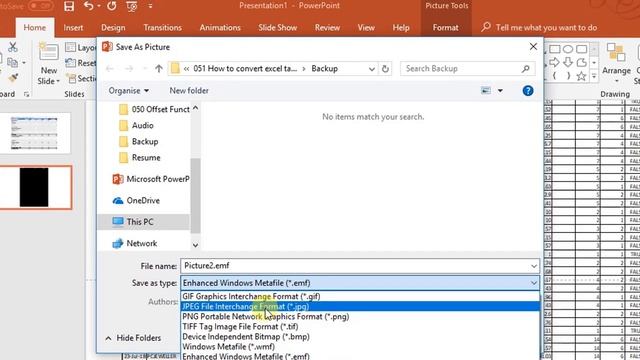Viewport: 640px width, 360px height.
Task: Open the Clipboard group dialog launcher
Action: pyautogui.click(x=27, y=94)
